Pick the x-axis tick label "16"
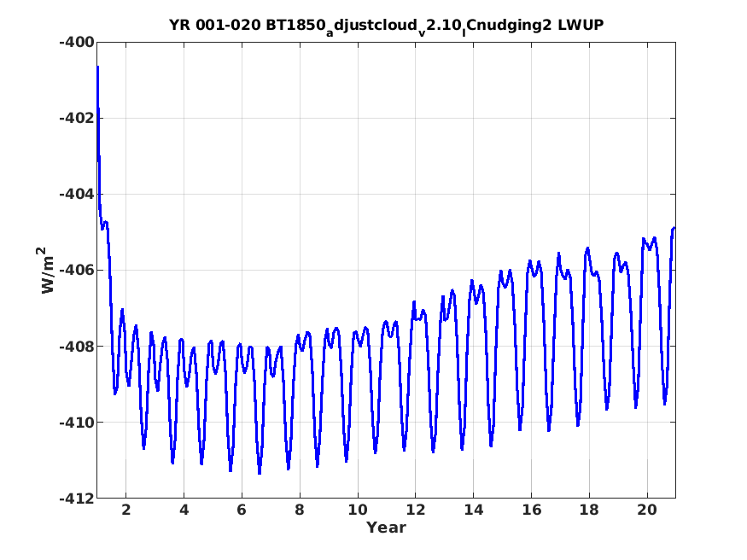 pos(531,510)
